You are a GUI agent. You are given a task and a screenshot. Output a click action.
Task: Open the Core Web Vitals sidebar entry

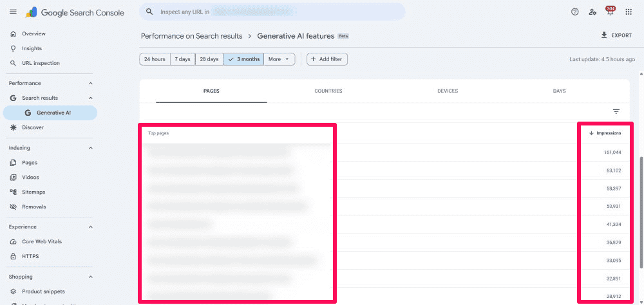[42, 242]
